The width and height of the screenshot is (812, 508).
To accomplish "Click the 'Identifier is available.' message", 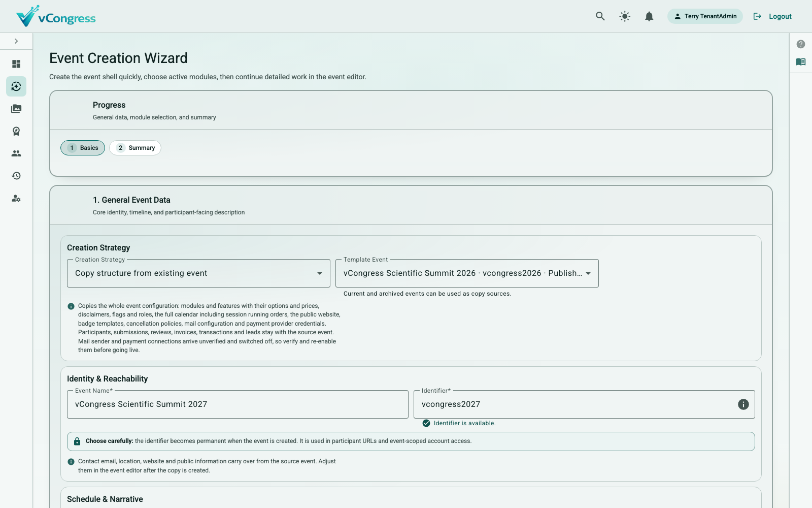I will (464, 423).
